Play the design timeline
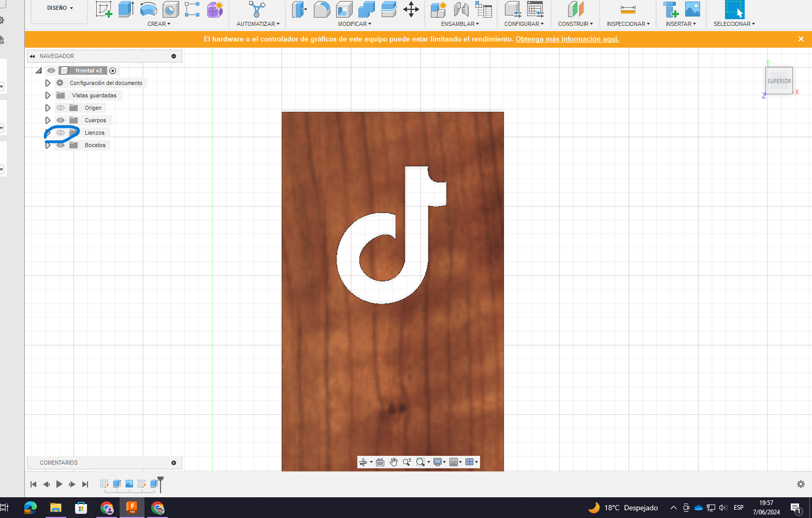The image size is (812, 518). [x=59, y=484]
